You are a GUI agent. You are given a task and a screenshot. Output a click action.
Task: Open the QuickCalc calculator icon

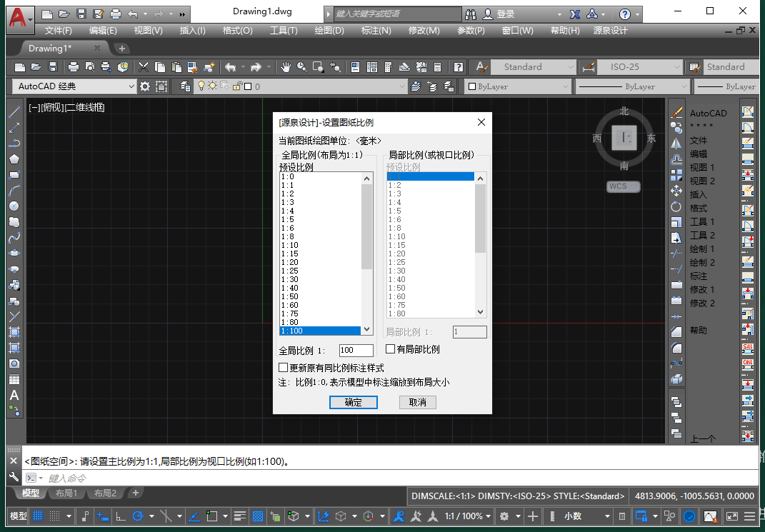point(438,67)
